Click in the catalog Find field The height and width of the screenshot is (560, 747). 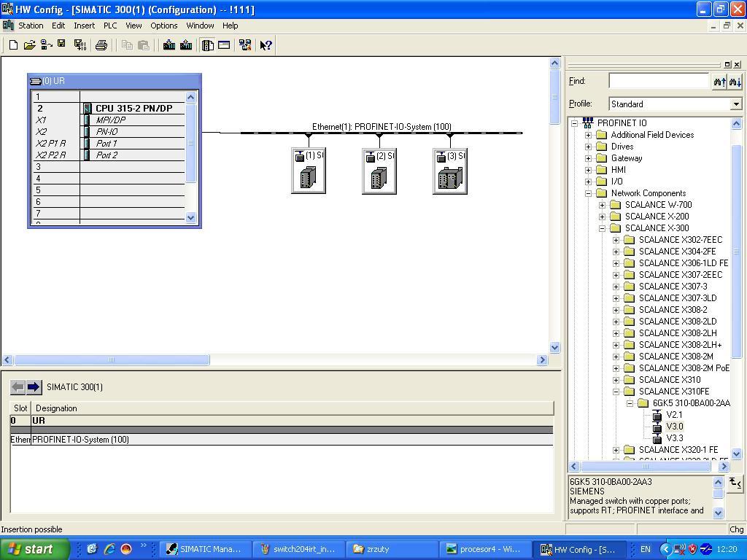pyautogui.click(x=659, y=82)
